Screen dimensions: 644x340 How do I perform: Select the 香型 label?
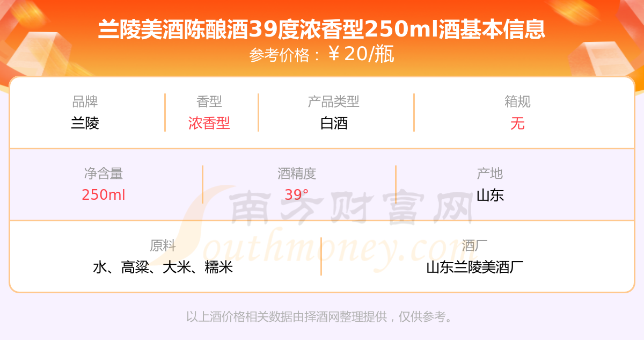pyautogui.click(x=209, y=102)
